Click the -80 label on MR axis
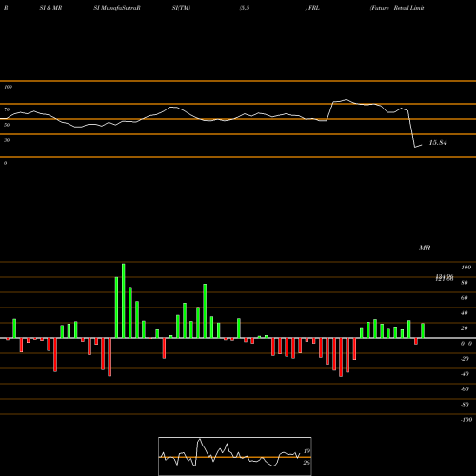Viewport: 476px width, 476px height. pyautogui.click(x=465, y=405)
